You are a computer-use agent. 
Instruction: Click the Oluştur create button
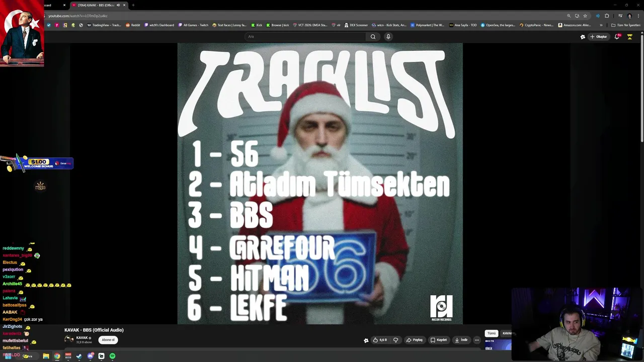click(x=599, y=37)
